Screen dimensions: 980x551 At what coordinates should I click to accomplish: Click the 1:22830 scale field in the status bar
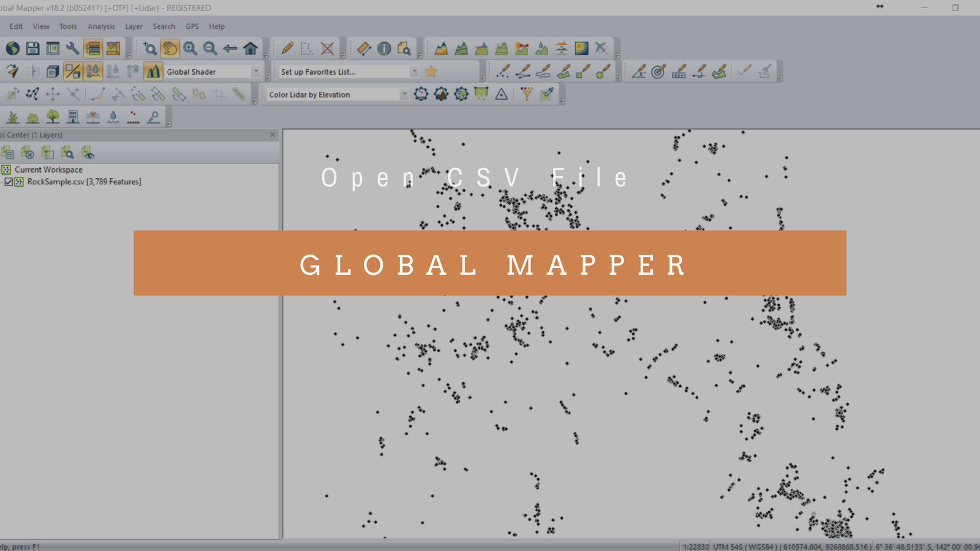(696, 545)
